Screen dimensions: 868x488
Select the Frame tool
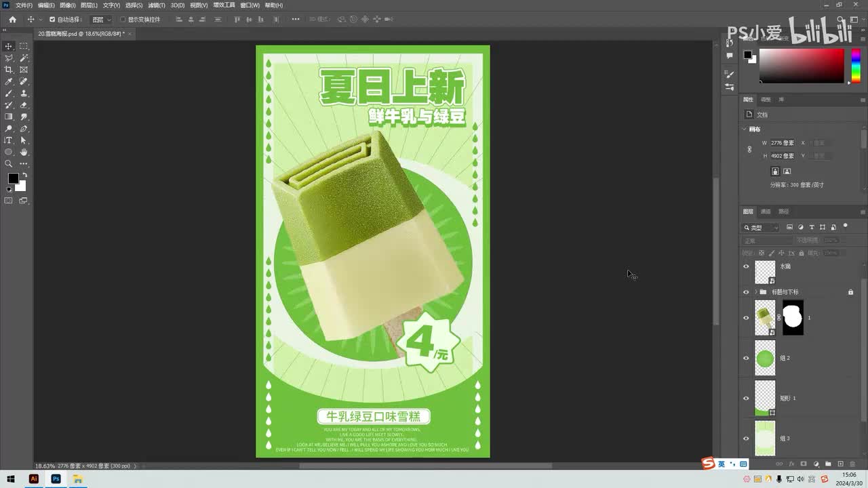(x=24, y=70)
